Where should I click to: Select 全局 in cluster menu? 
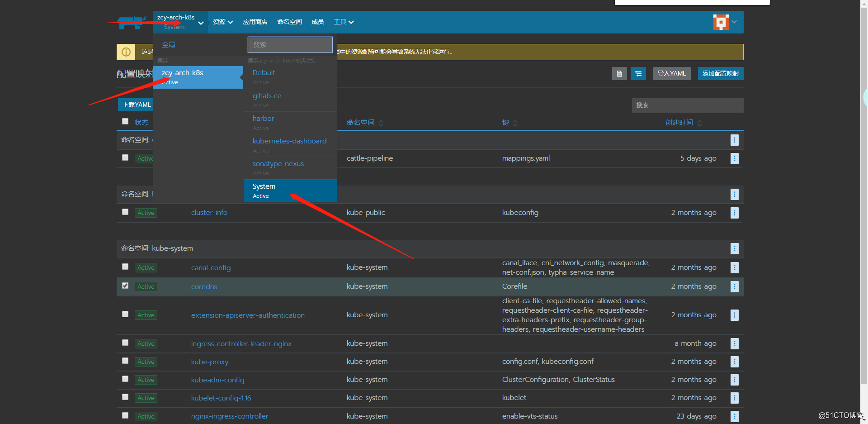pyautogui.click(x=169, y=44)
